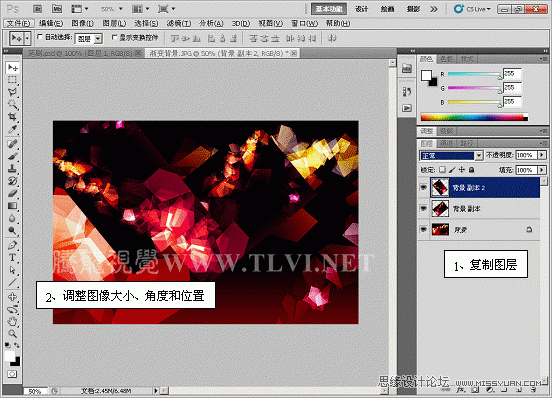Image resolution: width=552 pixels, height=398 pixels.
Task: Open the blend mode dropdown in the Layers panel
Action: 451,155
